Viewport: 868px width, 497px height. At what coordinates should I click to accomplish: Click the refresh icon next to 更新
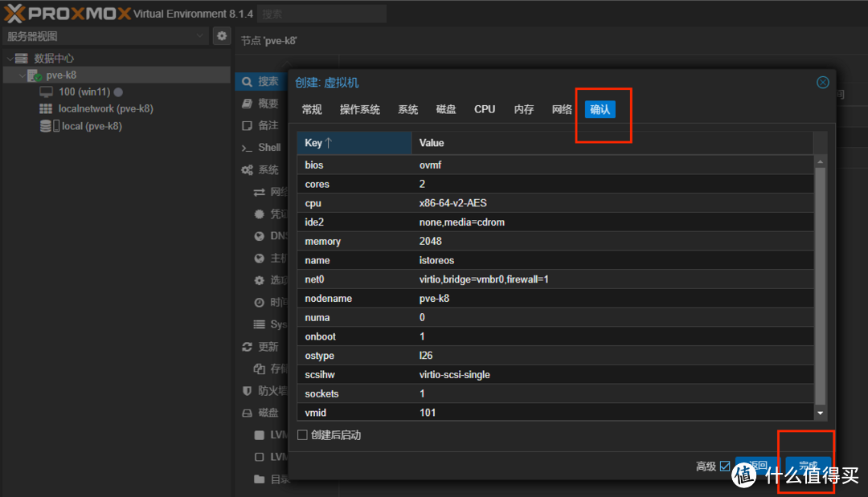click(247, 347)
